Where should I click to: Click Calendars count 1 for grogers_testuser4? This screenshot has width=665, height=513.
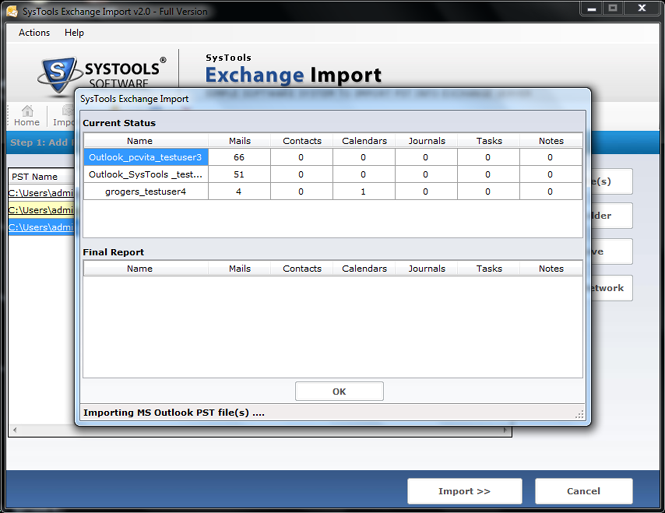tap(363, 192)
